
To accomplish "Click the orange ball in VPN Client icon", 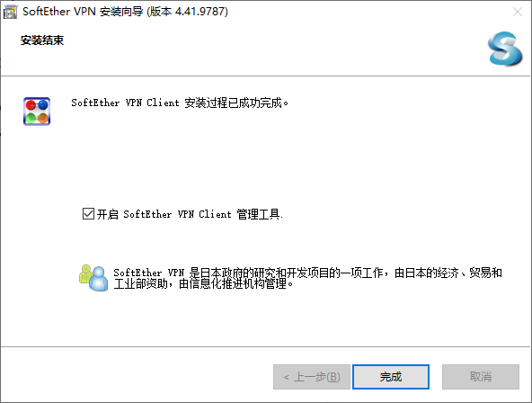I will pyautogui.click(x=43, y=118).
